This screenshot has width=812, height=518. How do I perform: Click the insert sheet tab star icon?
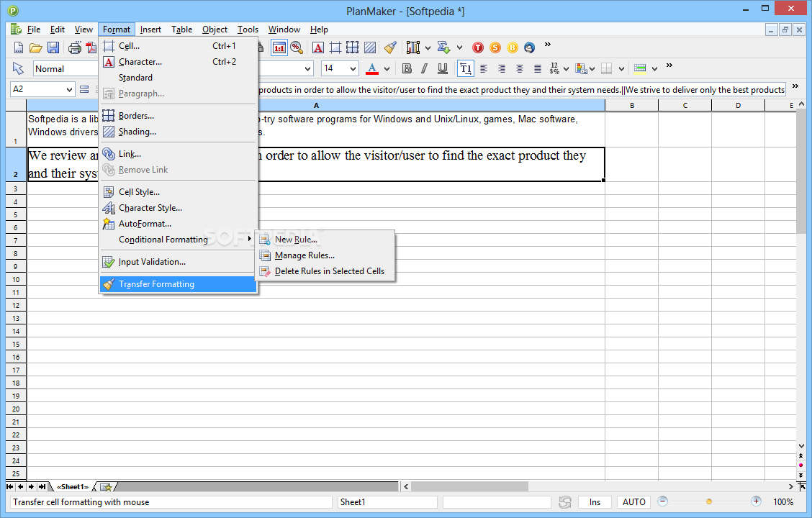106,487
